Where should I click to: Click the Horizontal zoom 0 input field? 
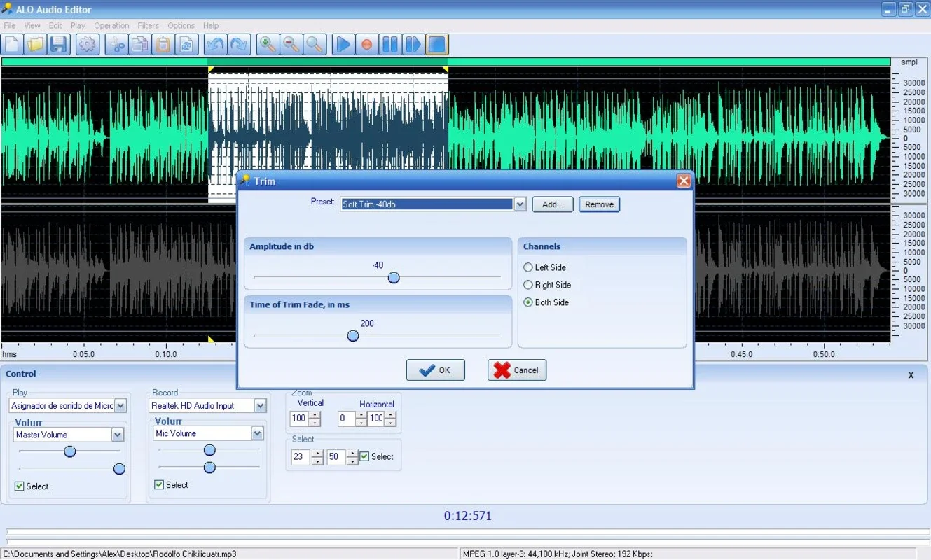point(346,419)
